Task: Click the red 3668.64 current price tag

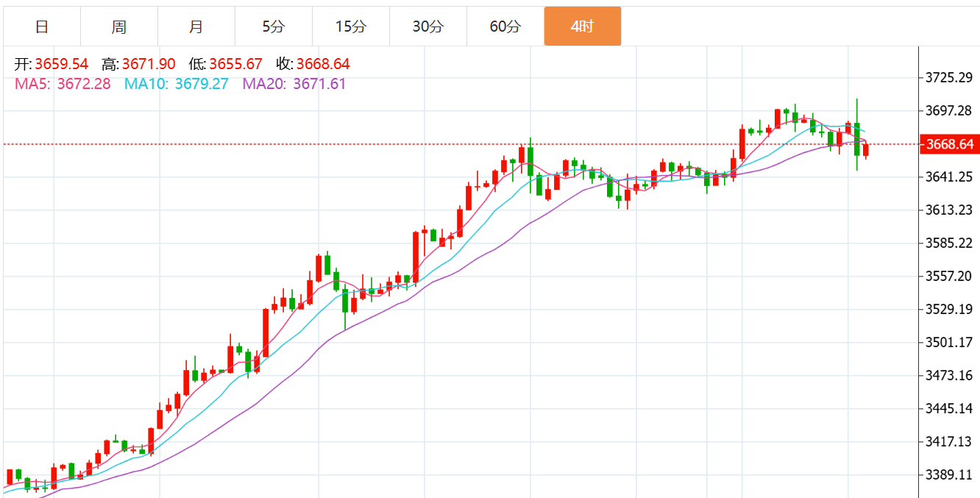Action: click(x=949, y=144)
